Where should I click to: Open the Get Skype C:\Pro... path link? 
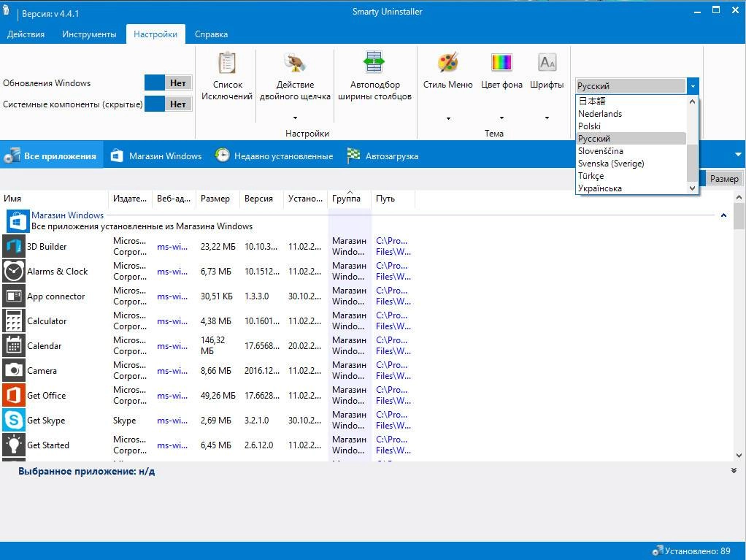pos(393,420)
